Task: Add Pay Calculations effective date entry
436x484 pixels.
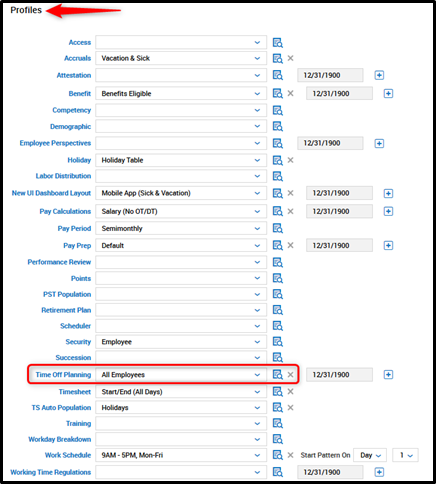Action: click(388, 211)
